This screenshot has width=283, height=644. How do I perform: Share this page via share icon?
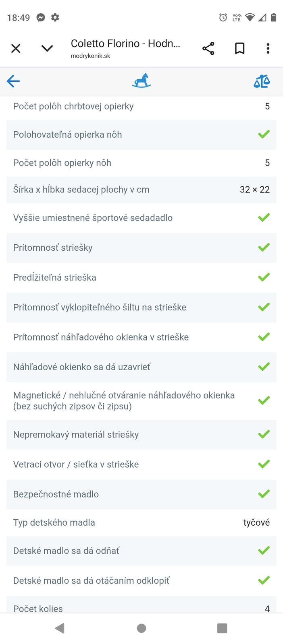[208, 49]
